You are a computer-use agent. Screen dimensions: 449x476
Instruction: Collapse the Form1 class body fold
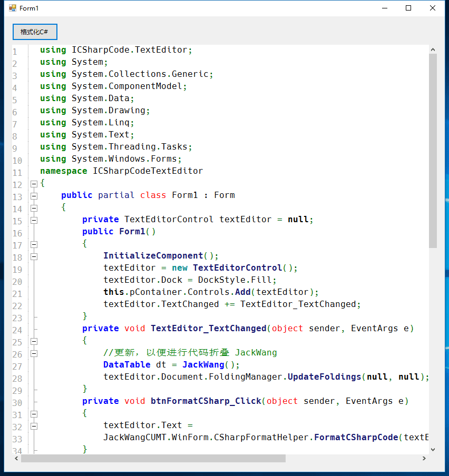[x=33, y=207]
